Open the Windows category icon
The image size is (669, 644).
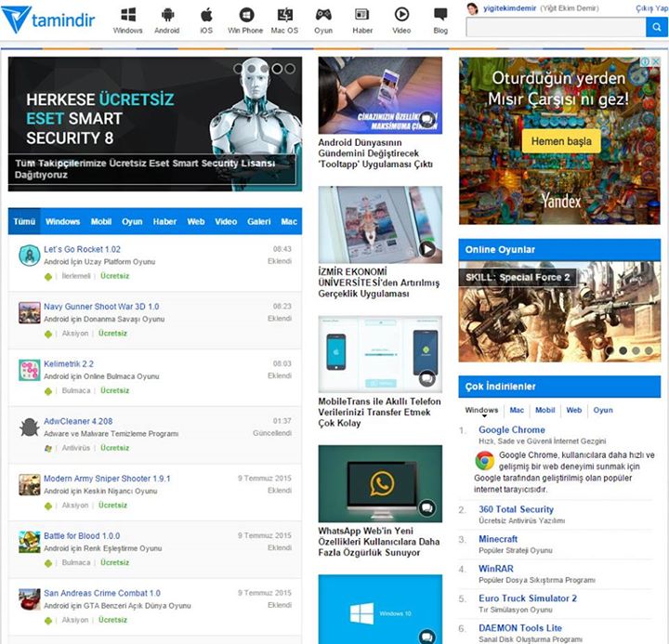click(x=128, y=15)
